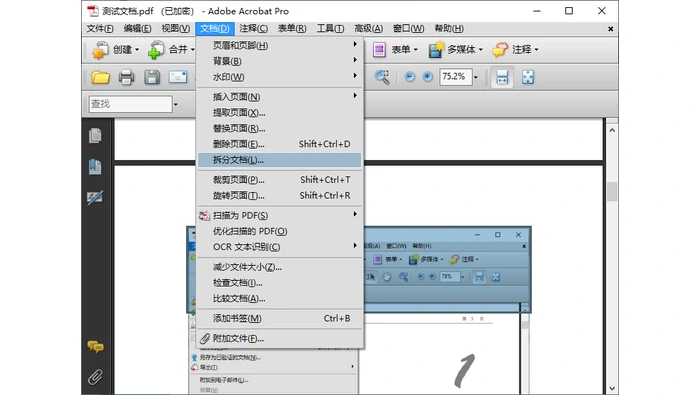Screen dimensions: 700x395
Task: Choose Compare Documents (比较文档) item
Action: [x=279, y=298]
